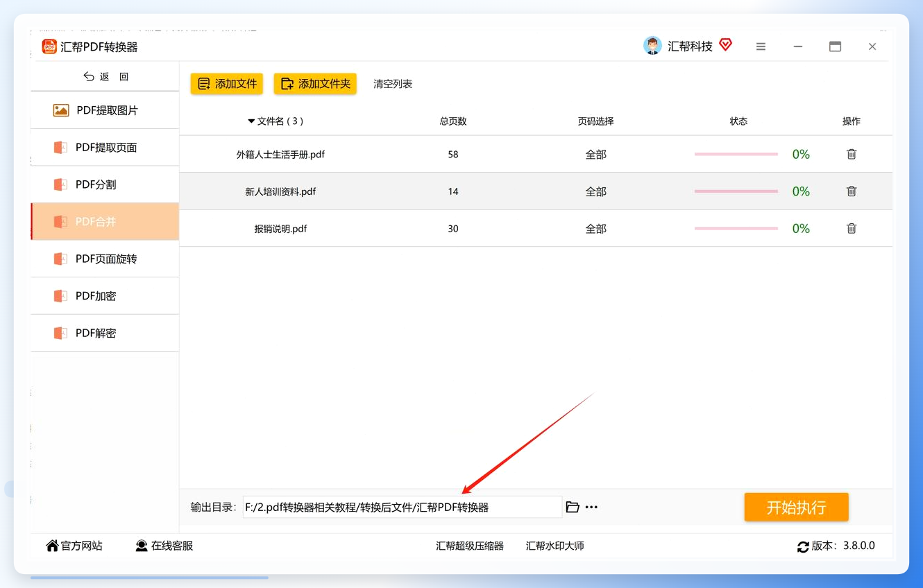Image resolution: width=923 pixels, height=588 pixels.
Task: Click the 汇帮科技 account name
Action: 690,46
